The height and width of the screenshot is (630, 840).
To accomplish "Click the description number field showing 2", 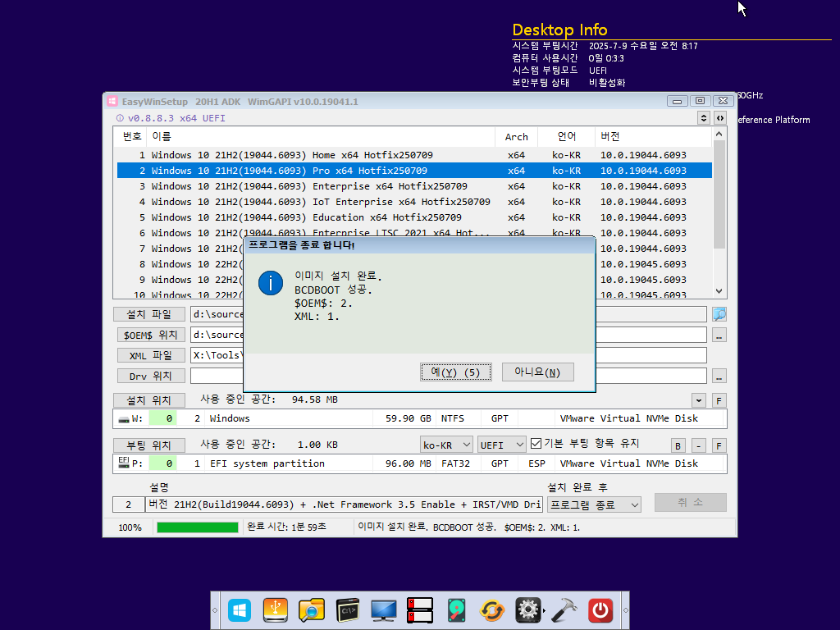I will tap(128, 504).
